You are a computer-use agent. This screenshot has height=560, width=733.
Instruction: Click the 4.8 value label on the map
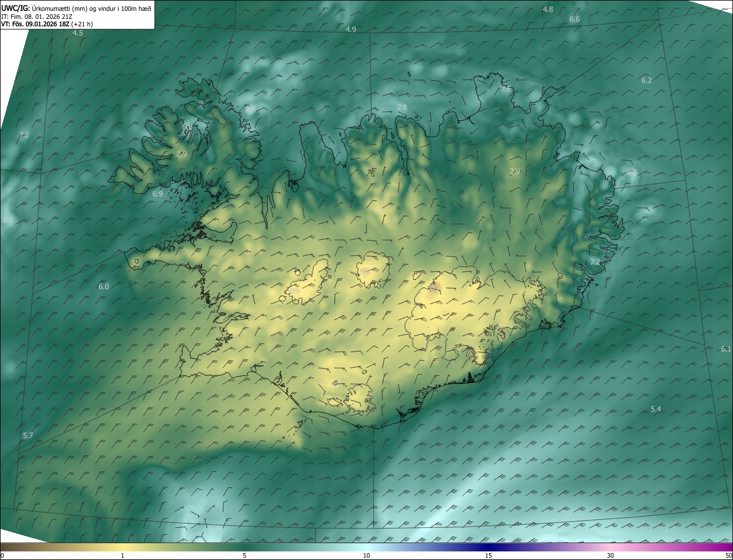point(548,9)
